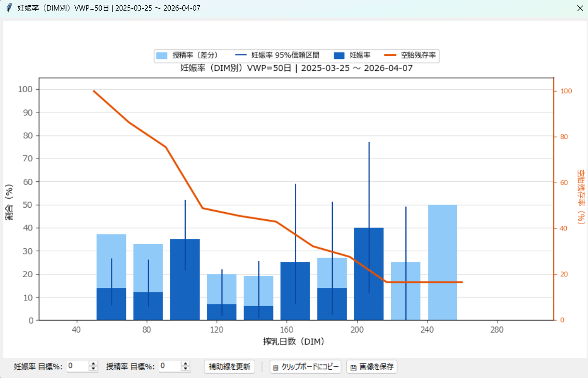
Task: Decrease the 妊娠率 目標% value with the down arrow
Action: 94,369
